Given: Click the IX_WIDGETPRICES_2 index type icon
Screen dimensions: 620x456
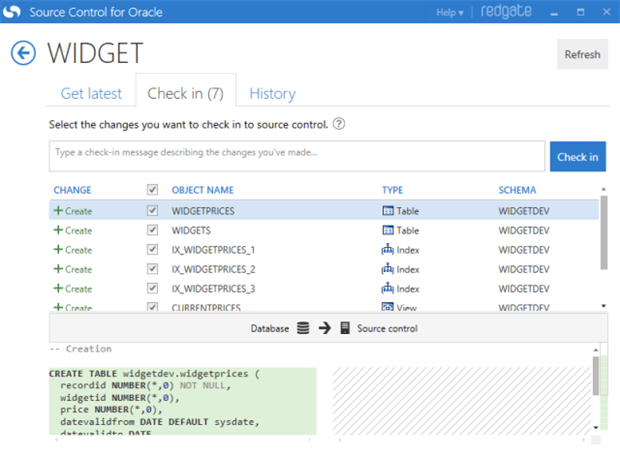Looking at the screenshot, I should pos(388,269).
